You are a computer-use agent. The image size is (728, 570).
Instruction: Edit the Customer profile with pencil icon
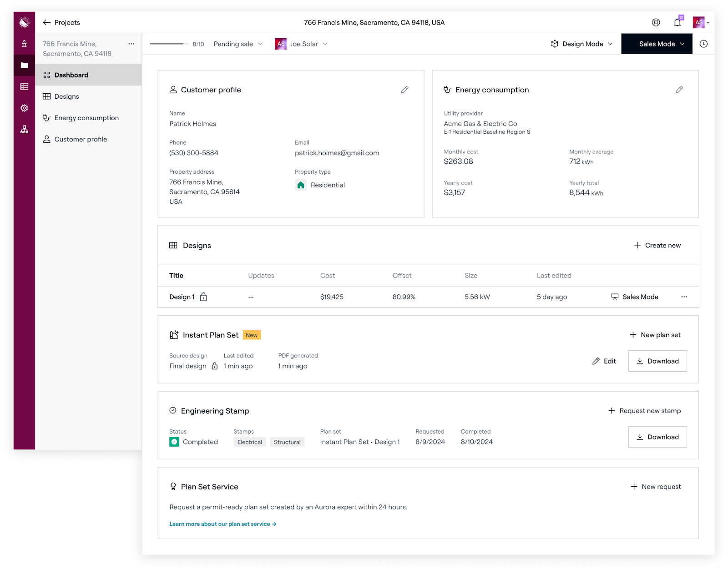pos(404,90)
